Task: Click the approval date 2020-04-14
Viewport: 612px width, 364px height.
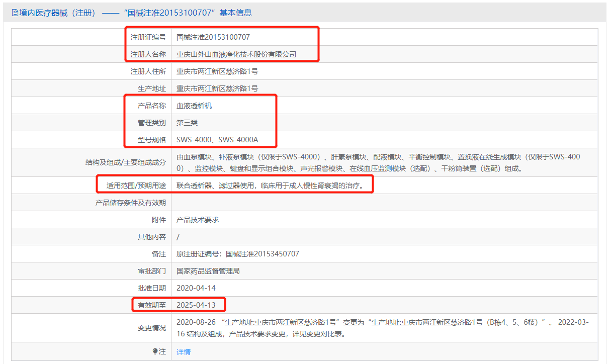Action: point(196,288)
